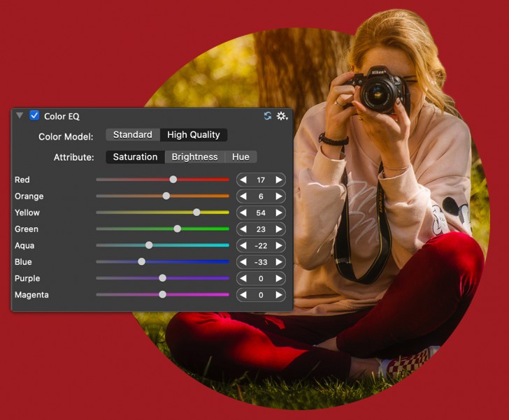Viewport: 509px width, 420px height.
Task: Increase Yellow value with right arrow
Action: pos(279,212)
